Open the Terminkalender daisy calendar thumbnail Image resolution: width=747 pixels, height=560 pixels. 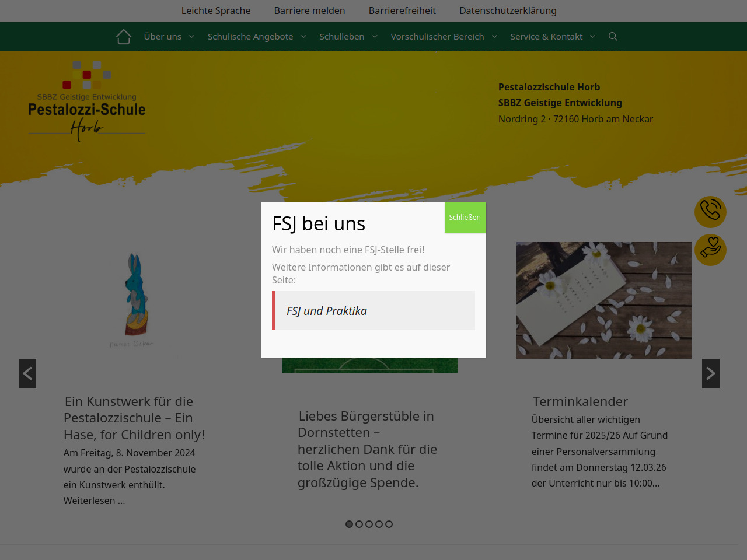click(603, 300)
